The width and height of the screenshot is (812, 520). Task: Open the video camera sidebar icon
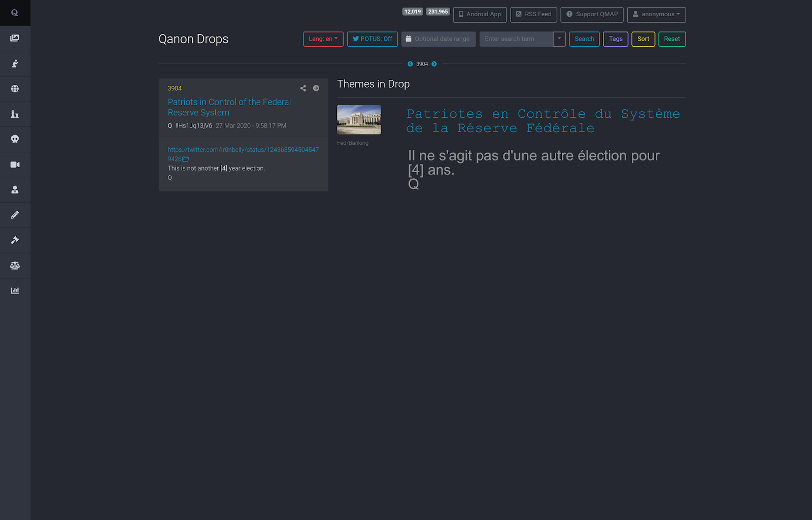pyautogui.click(x=15, y=165)
